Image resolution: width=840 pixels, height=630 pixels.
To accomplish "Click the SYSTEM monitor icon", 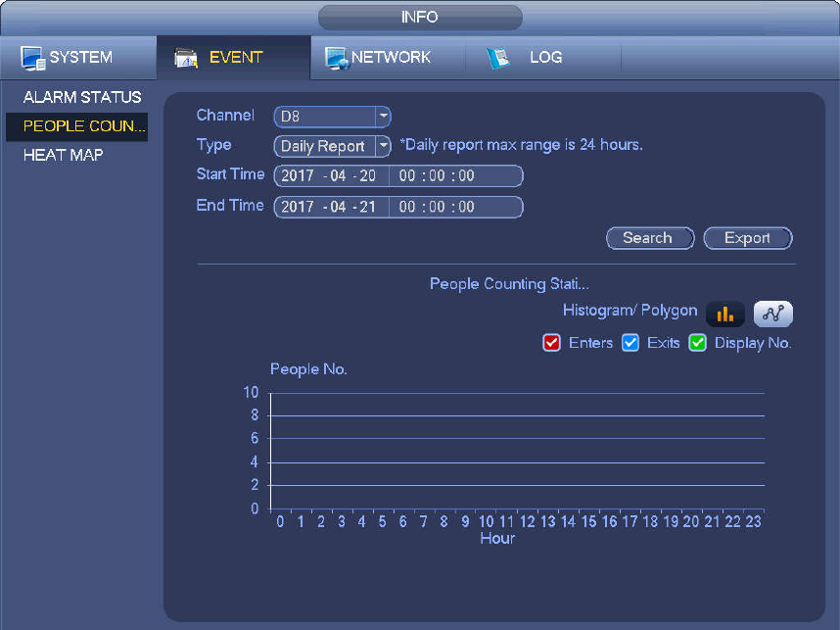I will [32, 58].
